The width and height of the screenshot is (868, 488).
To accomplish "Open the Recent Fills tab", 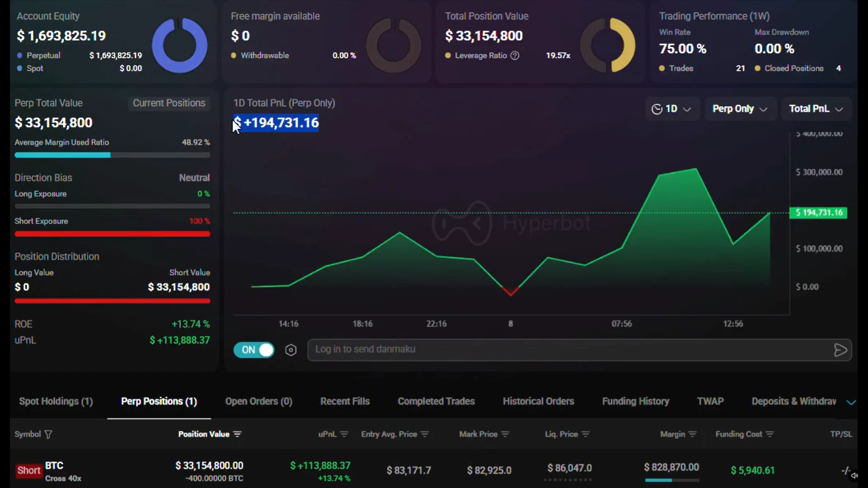I will pyautogui.click(x=345, y=402).
